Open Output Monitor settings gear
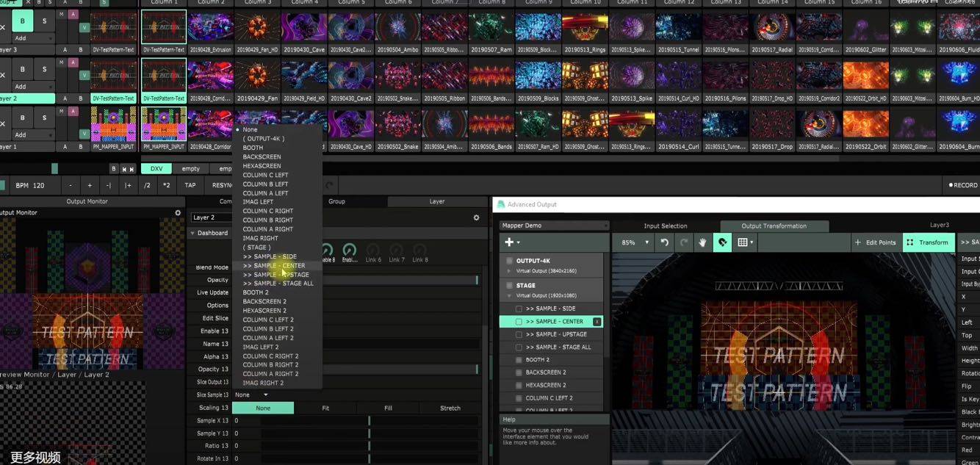 pyautogui.click(x=177, y=213)
